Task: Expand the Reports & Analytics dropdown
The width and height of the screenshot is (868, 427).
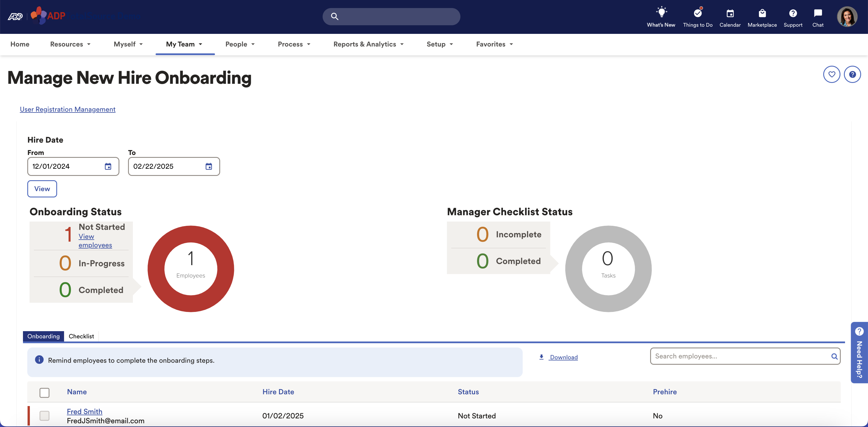Action: [x=368, y=44]
